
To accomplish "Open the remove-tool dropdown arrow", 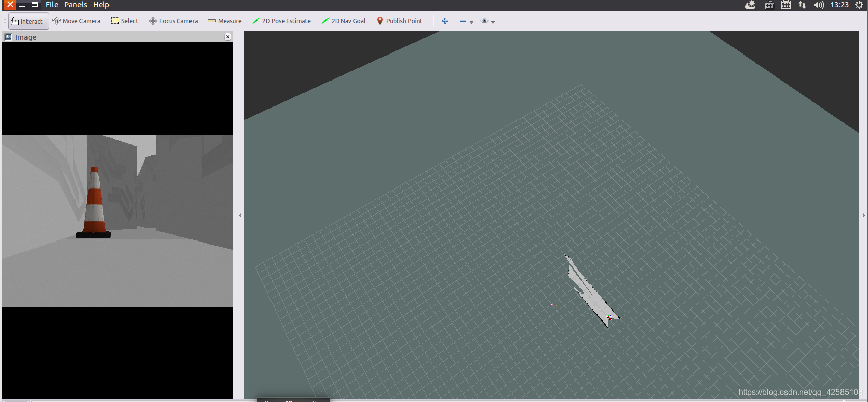I will click(472, 22).
